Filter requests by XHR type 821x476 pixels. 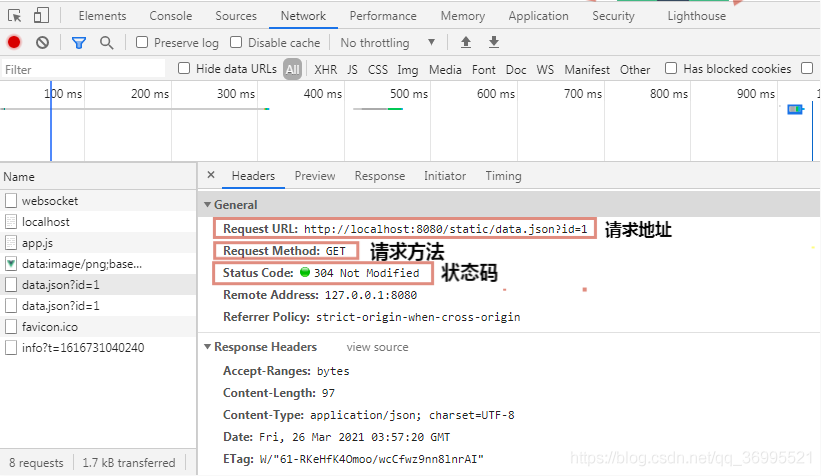coord(325,70)
